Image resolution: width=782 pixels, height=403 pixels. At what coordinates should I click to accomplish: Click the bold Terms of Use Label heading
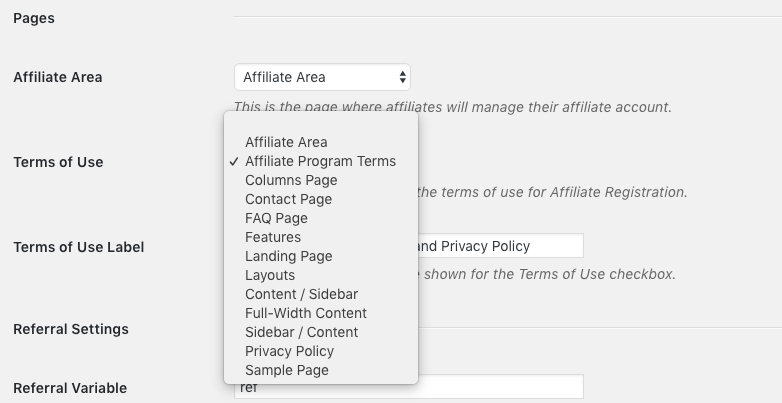79,247
